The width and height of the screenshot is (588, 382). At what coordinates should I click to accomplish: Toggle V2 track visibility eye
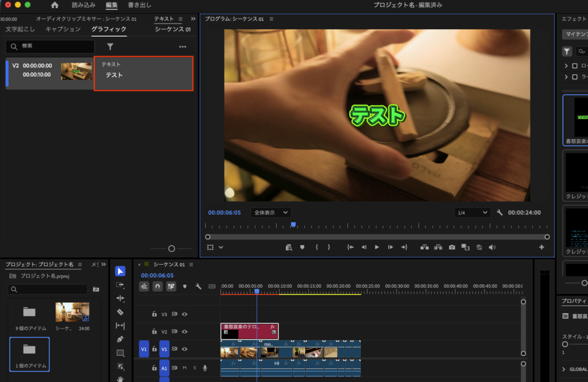tap(184, 331)
